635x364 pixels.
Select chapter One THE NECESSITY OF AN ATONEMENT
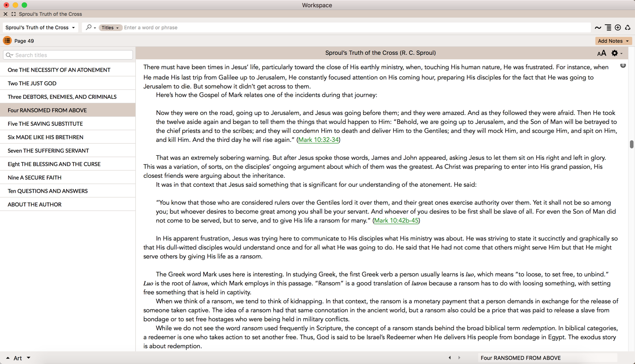click(x=67, y=70)
